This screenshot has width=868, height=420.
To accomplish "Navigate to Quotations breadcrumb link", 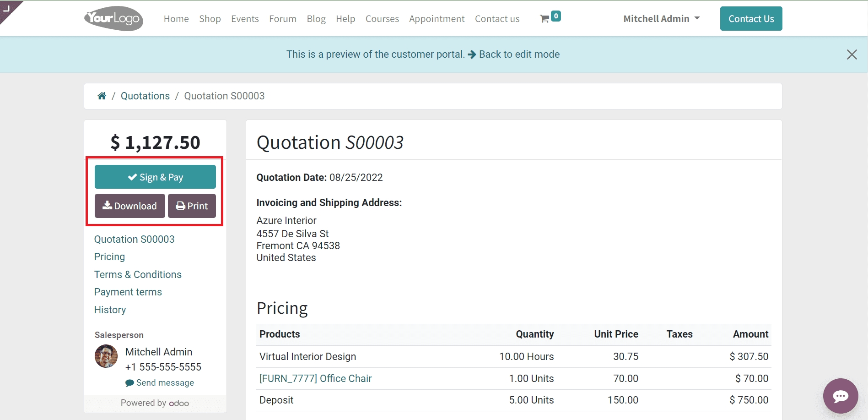I will tap(145, 96).
